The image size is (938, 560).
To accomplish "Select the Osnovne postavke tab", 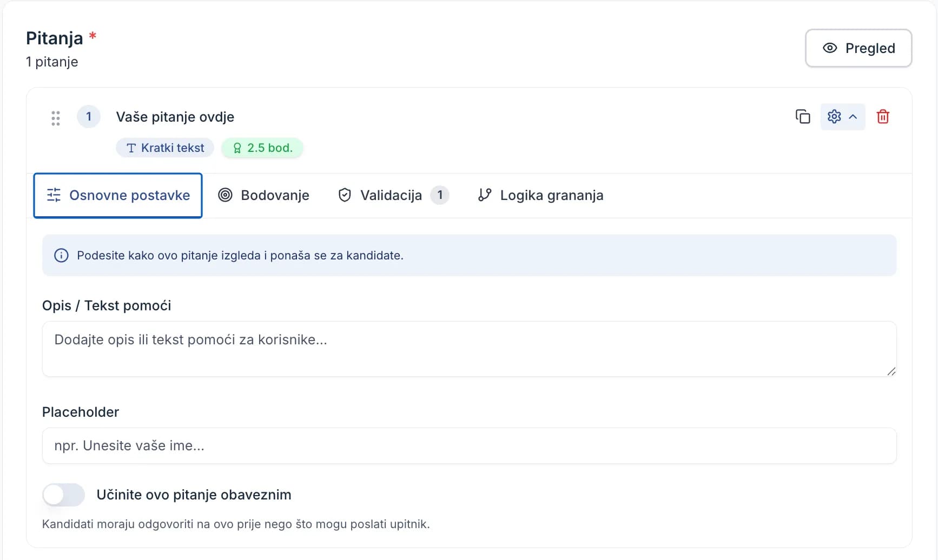I will point(118,196).
